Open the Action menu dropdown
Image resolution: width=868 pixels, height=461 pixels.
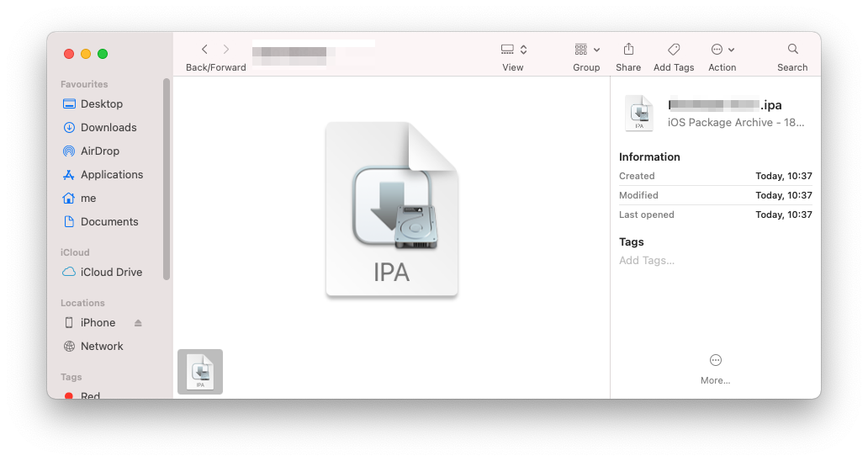click(722, 50)
